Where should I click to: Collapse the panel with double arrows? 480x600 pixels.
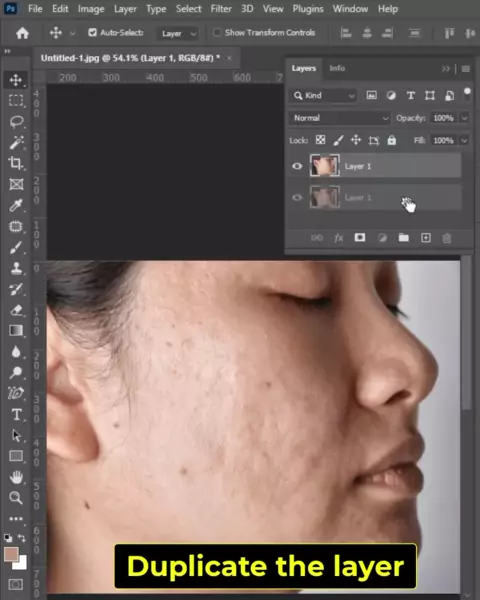(446, 69)
